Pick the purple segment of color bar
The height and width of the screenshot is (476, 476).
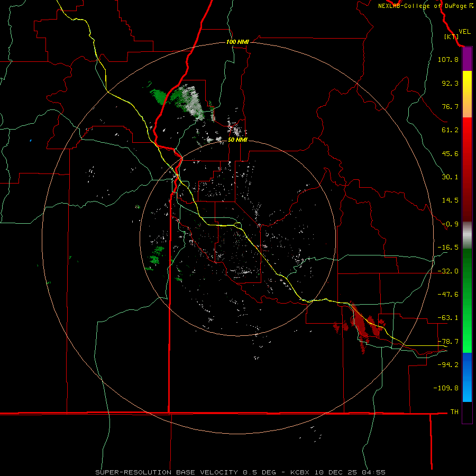pyautogui.click(x=467, y=59)
